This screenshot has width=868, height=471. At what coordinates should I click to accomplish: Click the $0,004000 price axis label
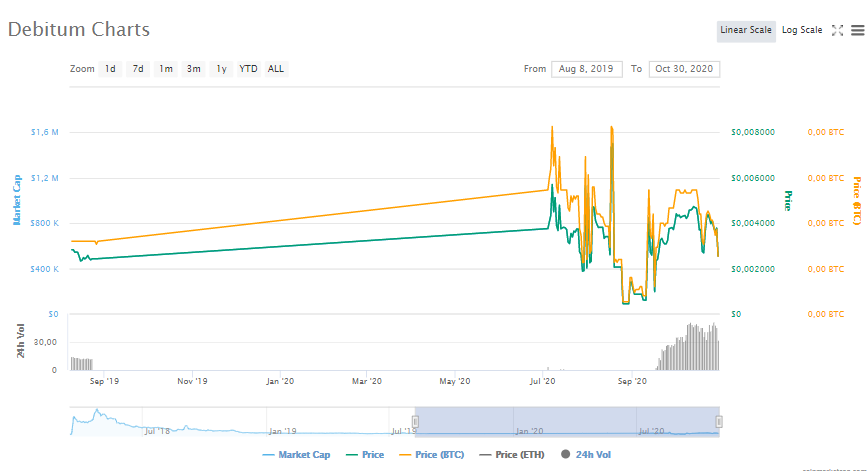[x=753, y=223]
